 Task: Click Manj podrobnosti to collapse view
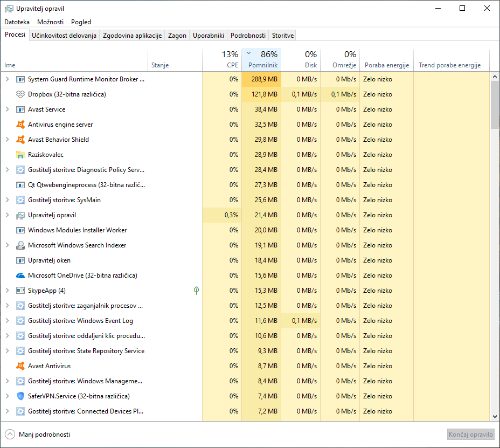(x=38, y=435)
